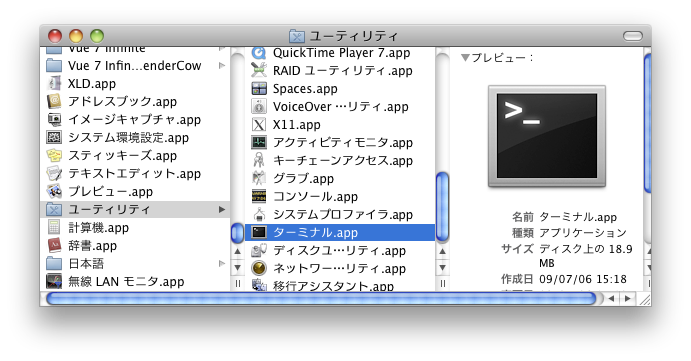Viewport: 691px width, 361px height.
Task: Click second column scroll up arrow
Action: [442, 252]
